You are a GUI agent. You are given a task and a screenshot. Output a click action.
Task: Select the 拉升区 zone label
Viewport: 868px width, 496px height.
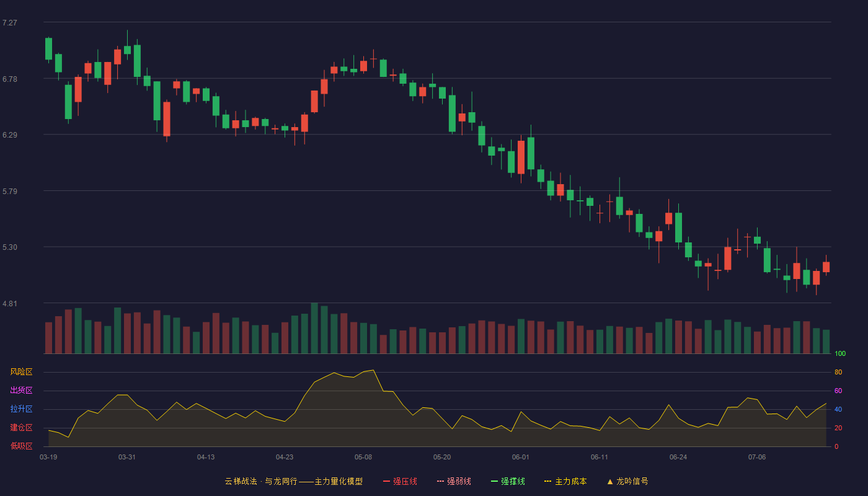[21, 409]
